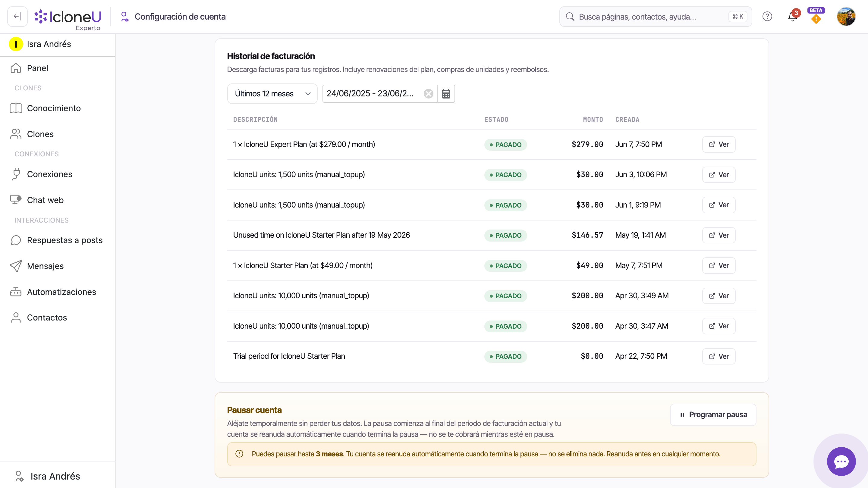
Task: Focus the search pages and contacts field
Action: [656, 17]
